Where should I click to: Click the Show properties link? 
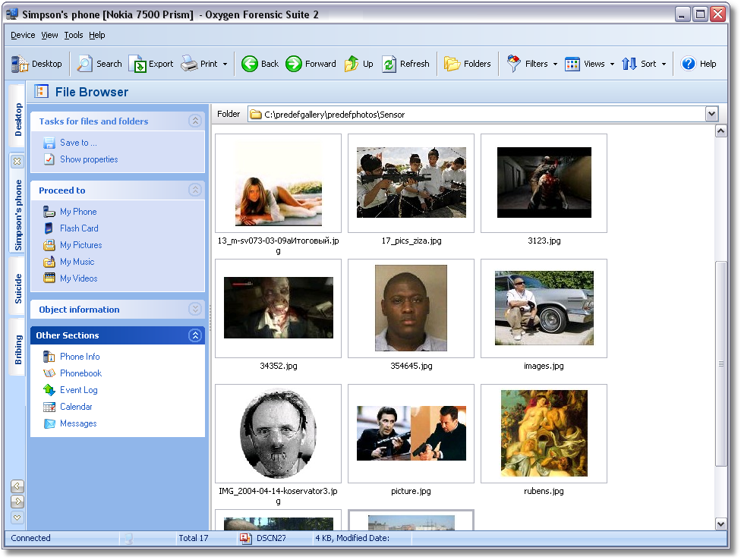[x=89, y=159]
